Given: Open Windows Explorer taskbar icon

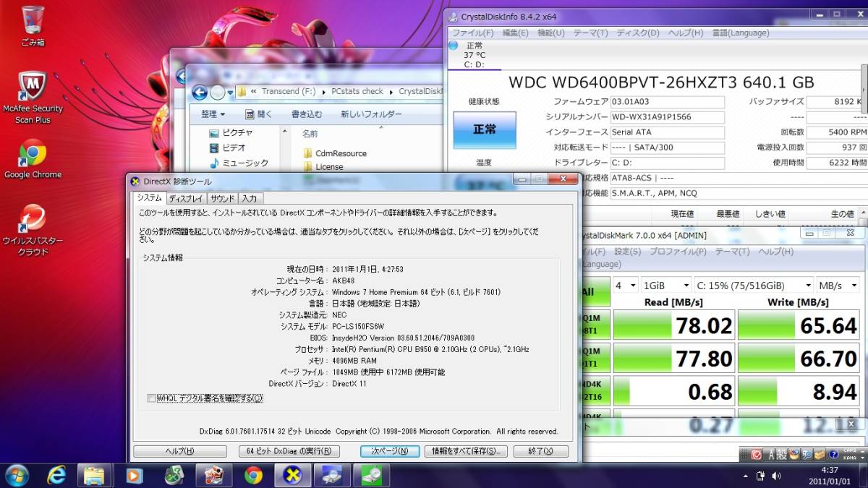Looking at the screenshot, I should (95, 475).
